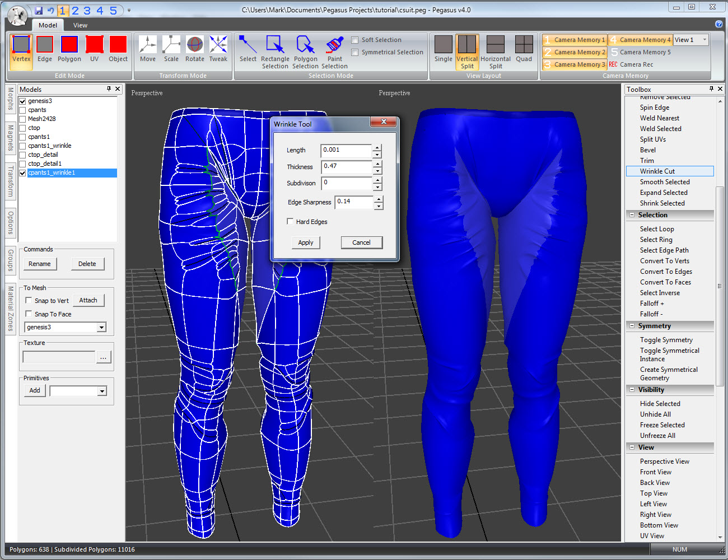This screenshot has width=728, height=560.
Task: Enable Soft Selection checkbox
Action: tap(354, 40)
